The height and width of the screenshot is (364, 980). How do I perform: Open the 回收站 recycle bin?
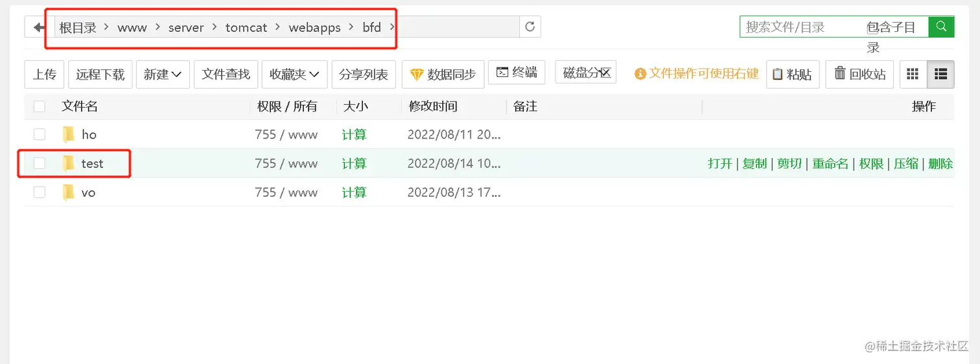click(x=860, y=74)
